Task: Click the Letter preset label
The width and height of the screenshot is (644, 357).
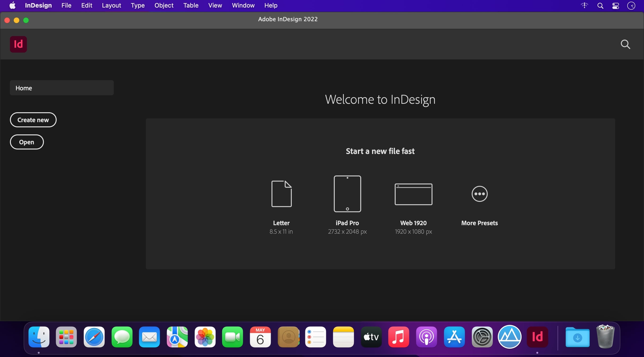Action: pyautogui.click(x=281, y=223)
